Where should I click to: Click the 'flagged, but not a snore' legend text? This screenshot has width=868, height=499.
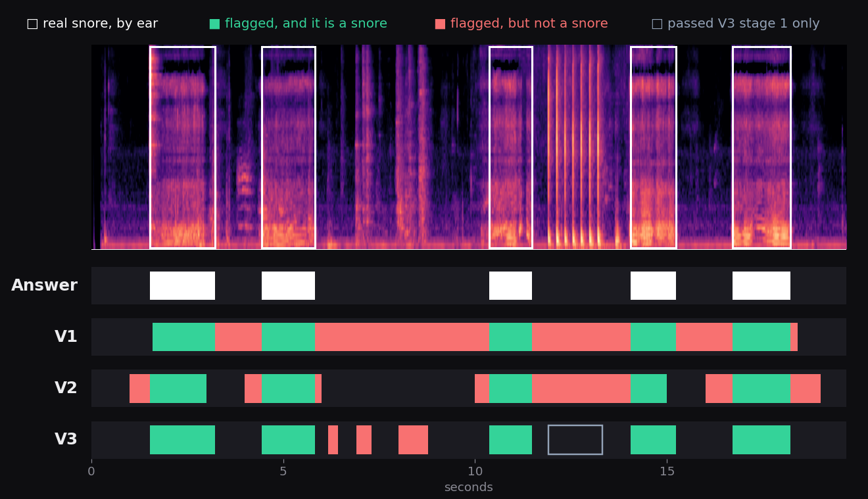529,24
